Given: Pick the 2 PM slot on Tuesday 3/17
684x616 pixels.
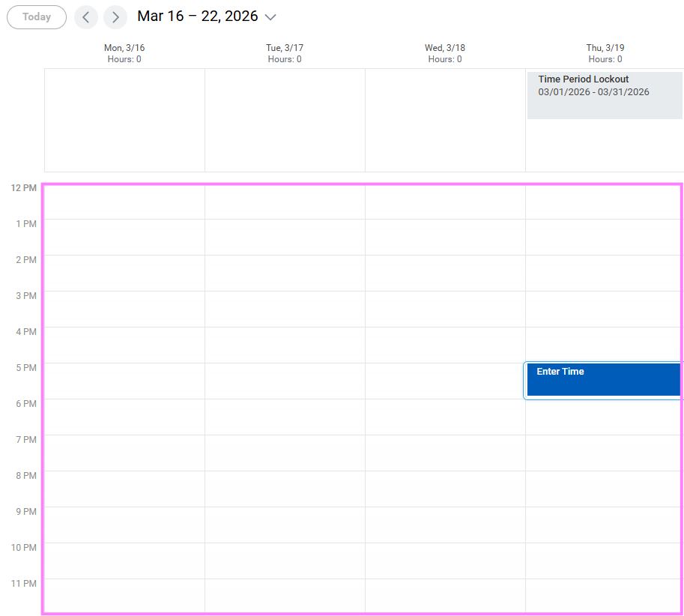Looking at the screenshot, I should click(285, 274).
